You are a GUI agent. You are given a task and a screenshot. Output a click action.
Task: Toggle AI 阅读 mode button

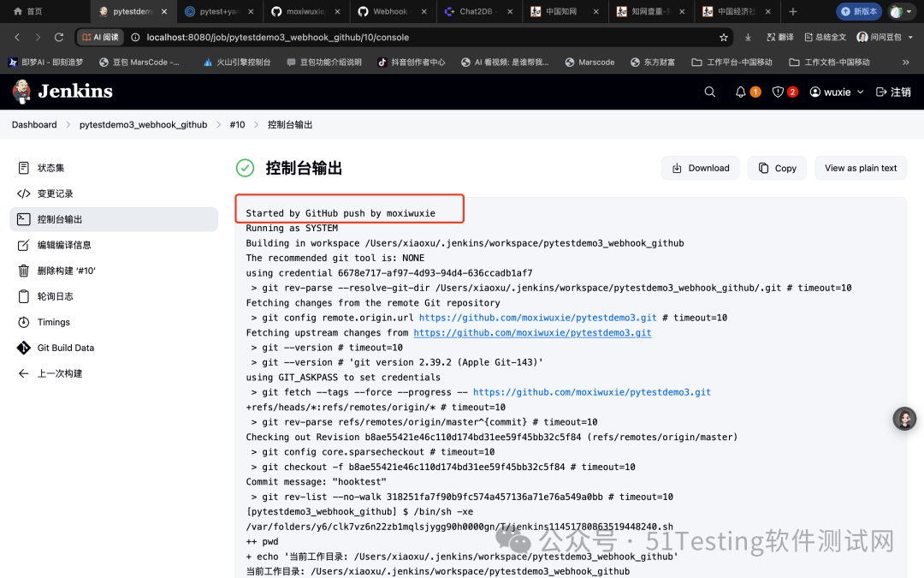point(100,37)
